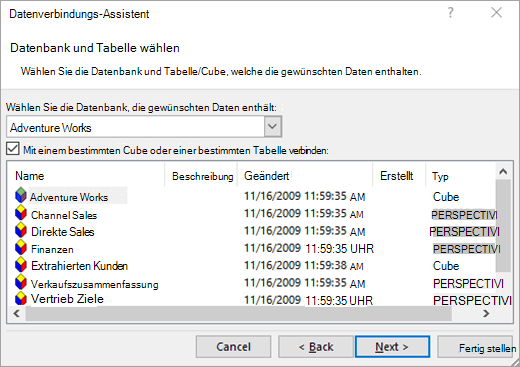520x367 pixels.
Task: Click the Channel Sales perspective icon
Action: tap(21, 213)
